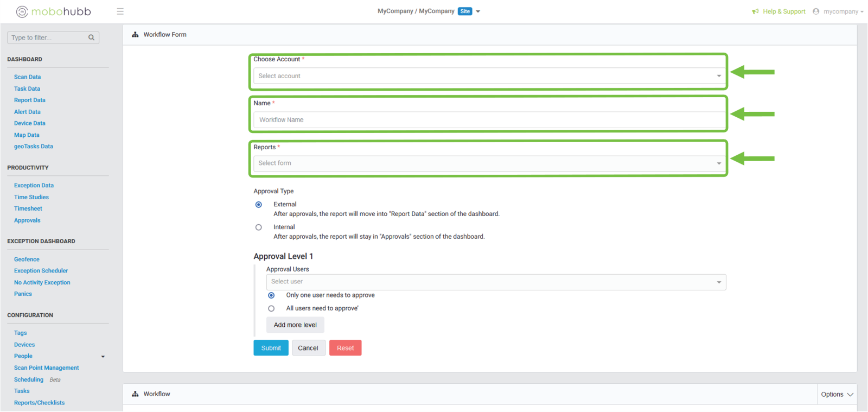The image size is (868, 412).
Task: Click the Submit button
Action: (271, 348)
